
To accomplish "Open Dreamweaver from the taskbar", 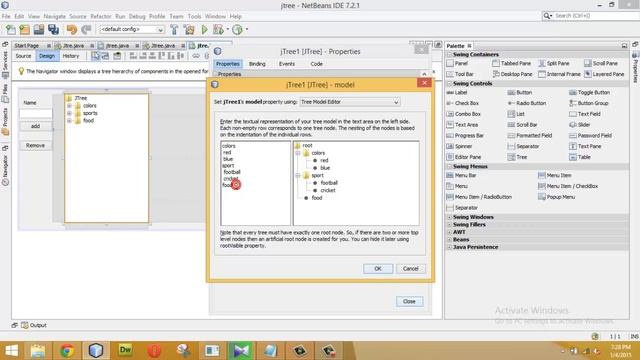I will pyautogui.click(x=125, y=351).
